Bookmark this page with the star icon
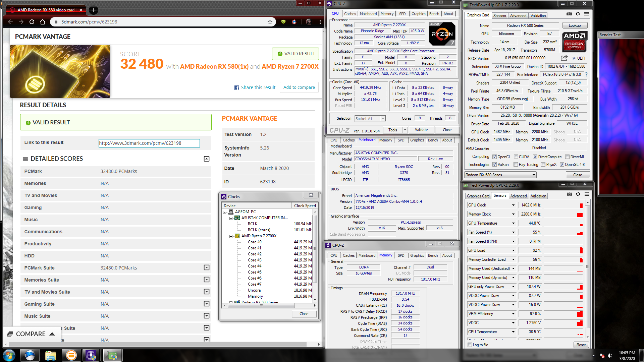The image size is (644, 362). (x=270, y=22)
